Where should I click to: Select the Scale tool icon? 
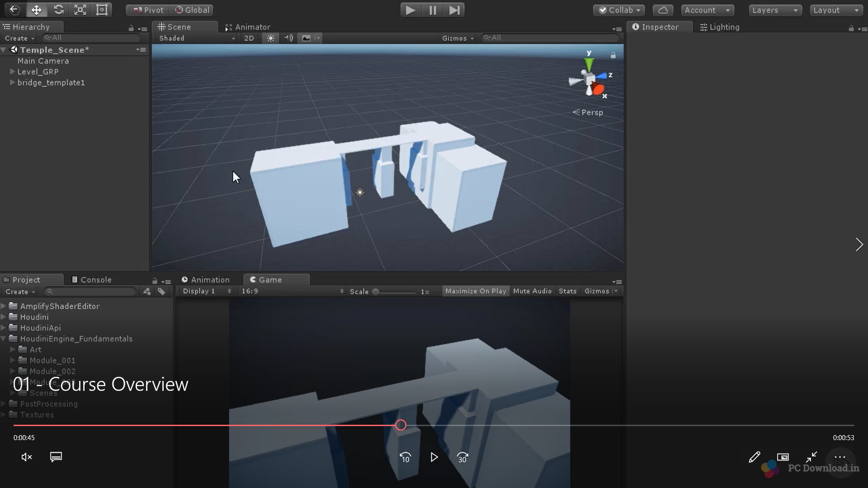[x=80, y=10]
